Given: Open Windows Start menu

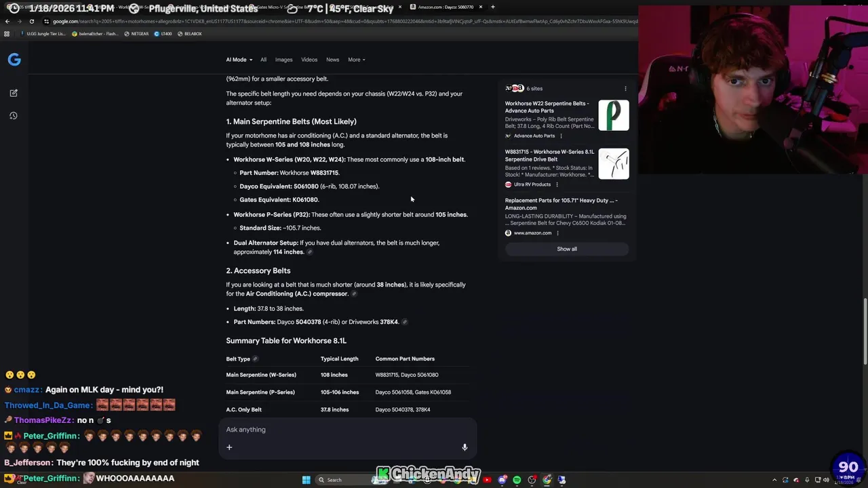Looking at the screenshot, I should pyautogui.click(x=306, y=480).
